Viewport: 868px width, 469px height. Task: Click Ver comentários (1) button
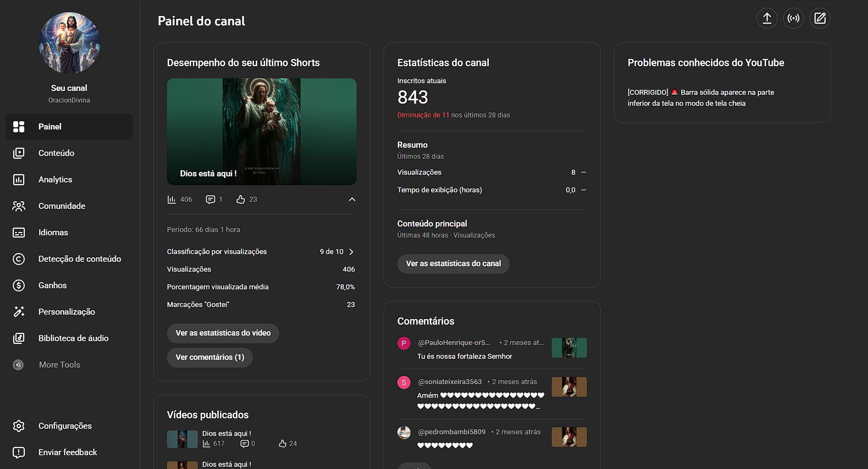pyautogui.click(x=210, y=357)
